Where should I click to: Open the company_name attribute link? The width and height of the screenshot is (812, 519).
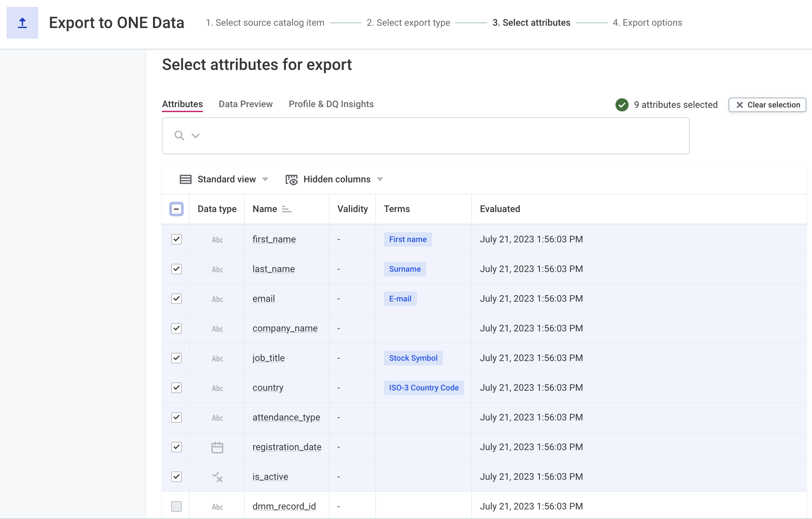click(x=285, y=328)
